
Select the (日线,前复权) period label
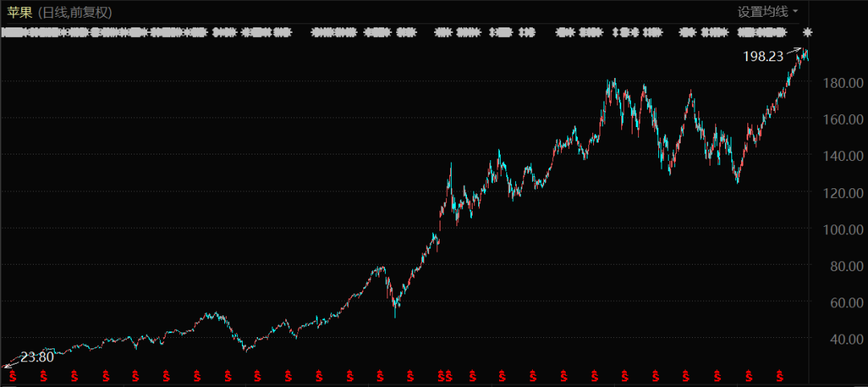pyautogui.click(x=75, y=12)
